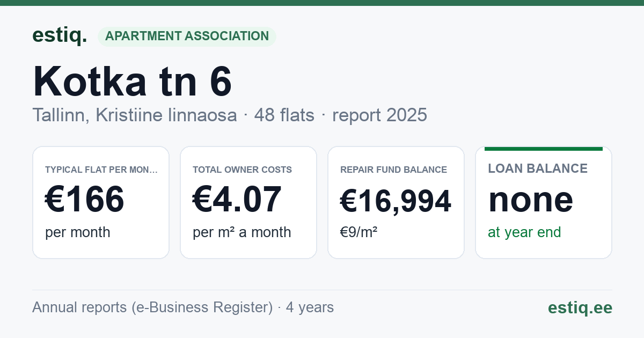Image resolution: width=644 pixels, height=338 pixels.
Task: Click the TOTAL OWNER COSTS label
Action: pyautogui.click(x=243, y=170)
